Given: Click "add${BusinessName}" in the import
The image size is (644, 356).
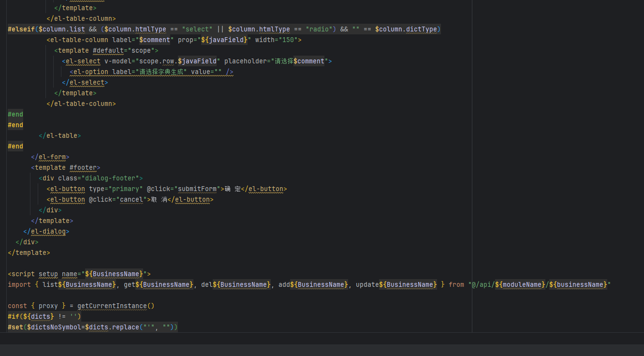Looking at the screenshot, I should coord(313,285).
